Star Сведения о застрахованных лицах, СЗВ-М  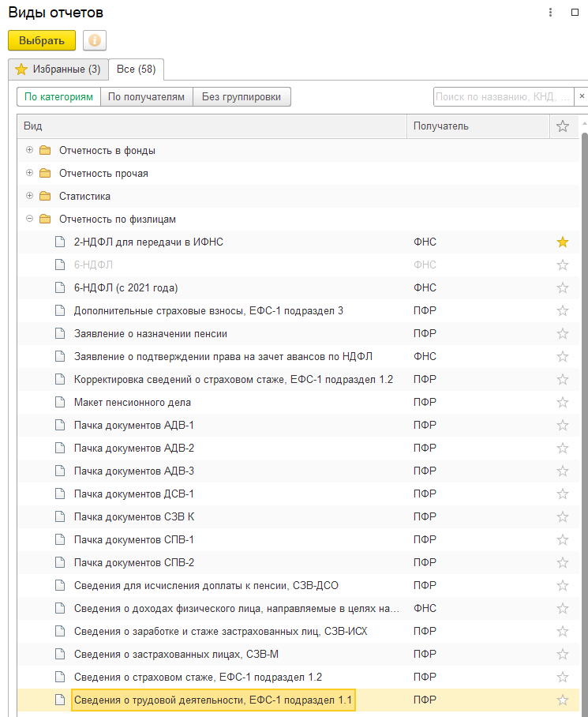(x=563, y=655)
